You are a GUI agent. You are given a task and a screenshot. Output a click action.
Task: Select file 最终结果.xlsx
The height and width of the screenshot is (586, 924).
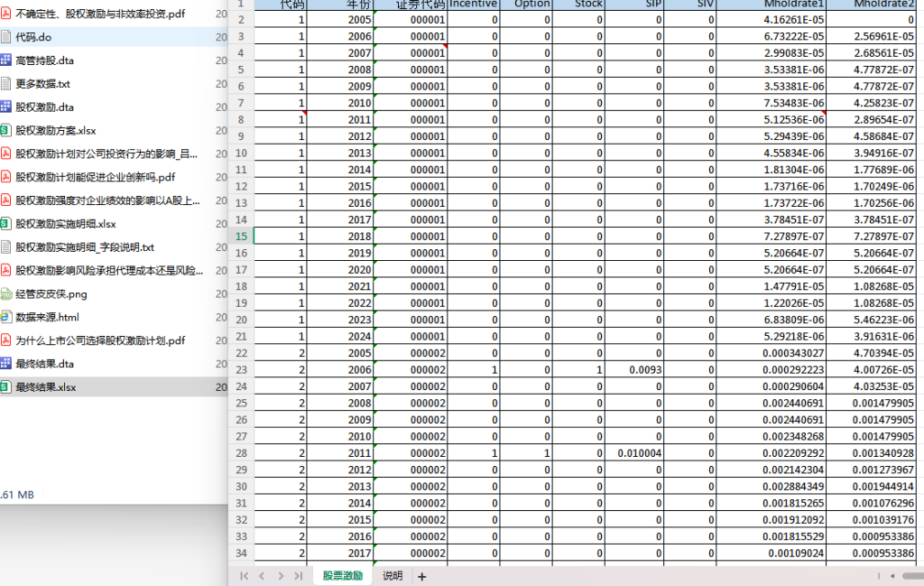[x=114, y=387]
